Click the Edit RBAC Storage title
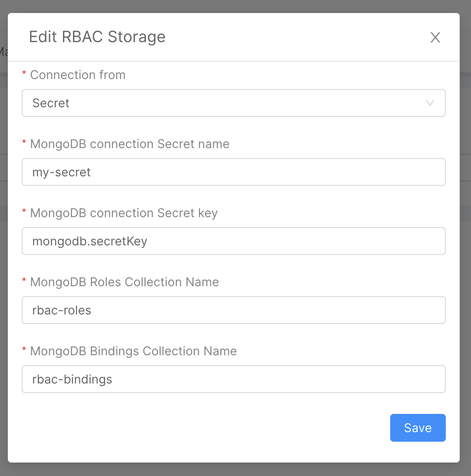Screen dimensions: 471x476 (x=97, y=37)
